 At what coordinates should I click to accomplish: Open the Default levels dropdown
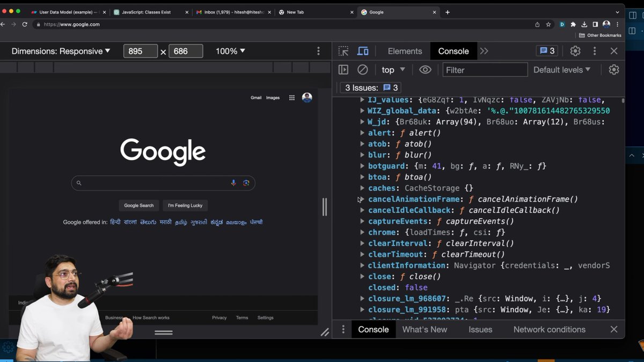pyautogui.click(x=561, y=69)
